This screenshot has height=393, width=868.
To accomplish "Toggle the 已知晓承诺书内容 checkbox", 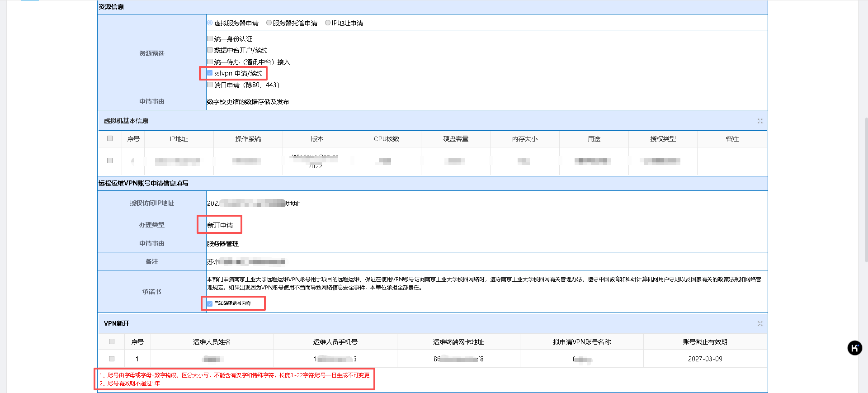I will pos(210,303).
